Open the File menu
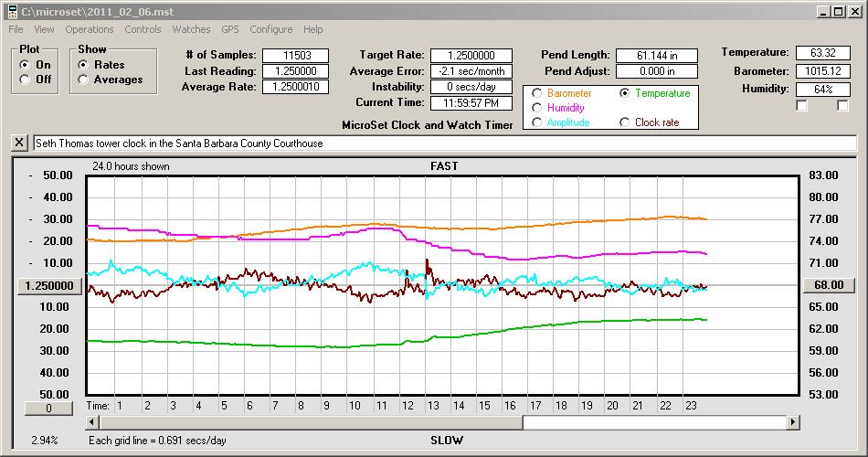 point(16,29)
